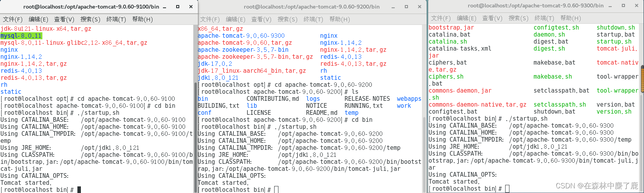This screenshot has height=193, width=644.
Task: Focus the 9300 terminal title bar text
Action: click(x=535, y=5)
